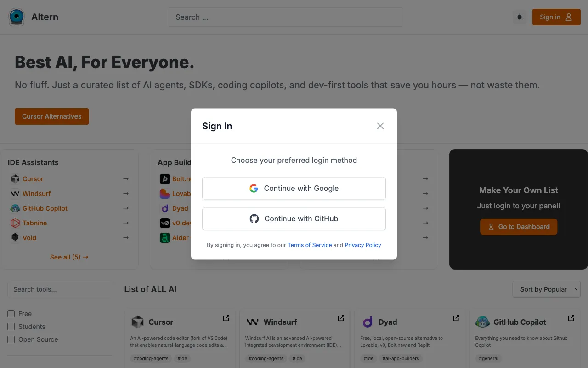The width and height of the screenshot is (588, 368).
Task: Select #ide tag on Windsurf card
Action: (298, 358)
